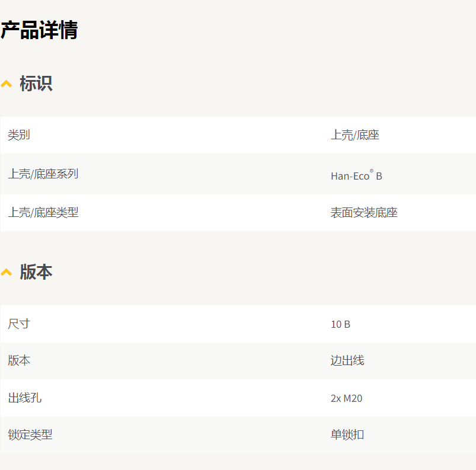Select the 版本 label in the table row

click(19, 361)
